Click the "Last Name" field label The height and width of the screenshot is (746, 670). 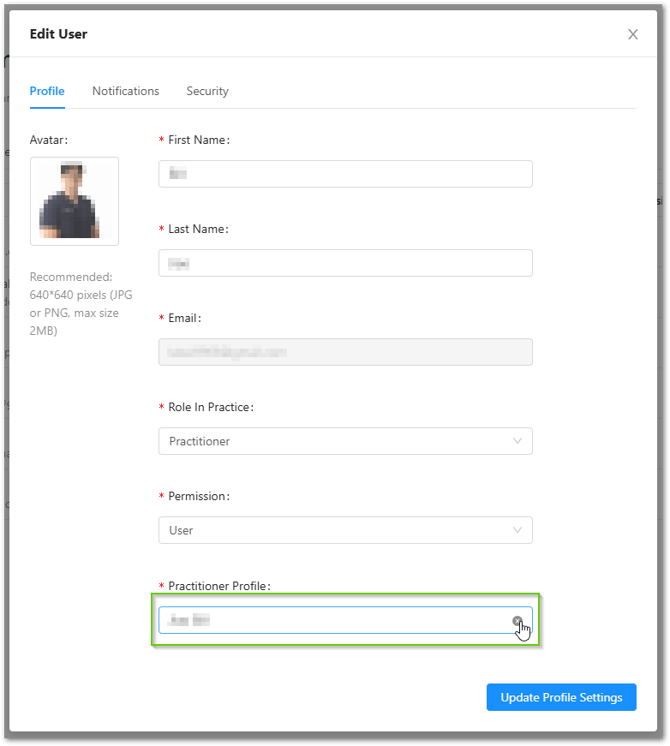click(x=198, y=230)
